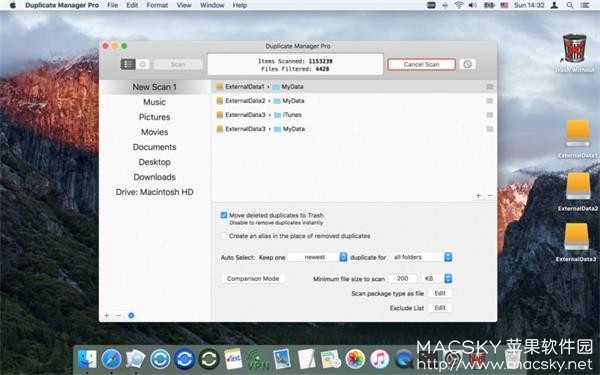Select the Desktop scan in the sidebar
The image size is (600, 375).
[x=155, y=162]
